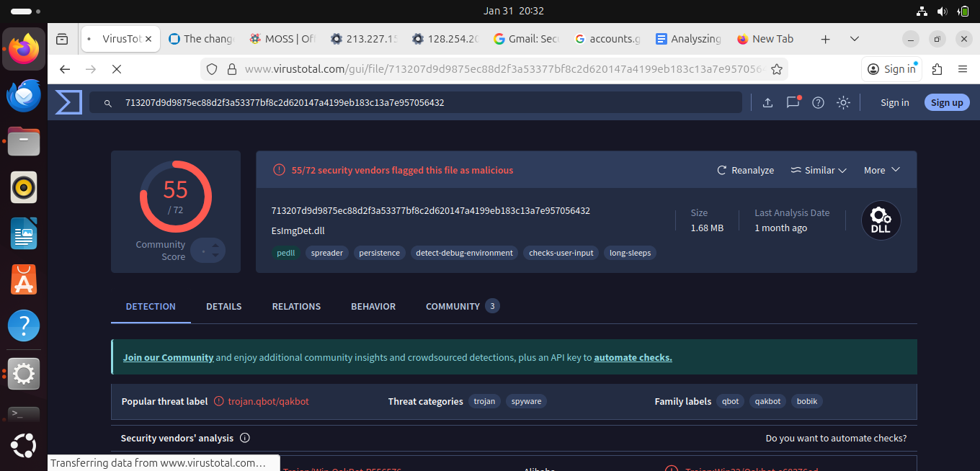Switch to the RELATIONS tab
Screen dimensions: 980x471
pos(296,306)
